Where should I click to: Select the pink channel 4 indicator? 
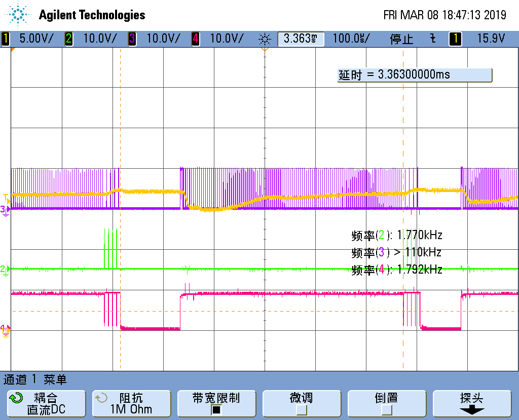[196, 39]
